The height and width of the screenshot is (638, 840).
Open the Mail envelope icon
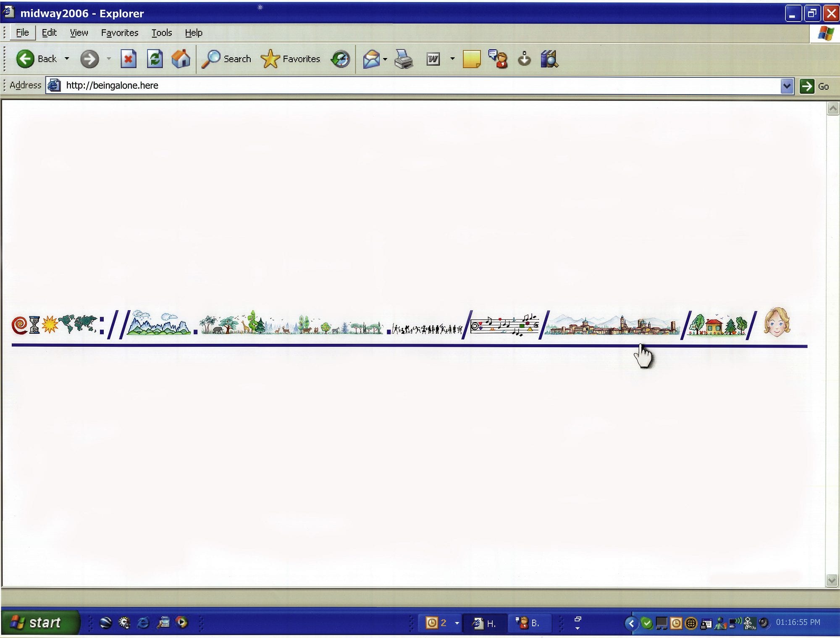coord(371,59)
